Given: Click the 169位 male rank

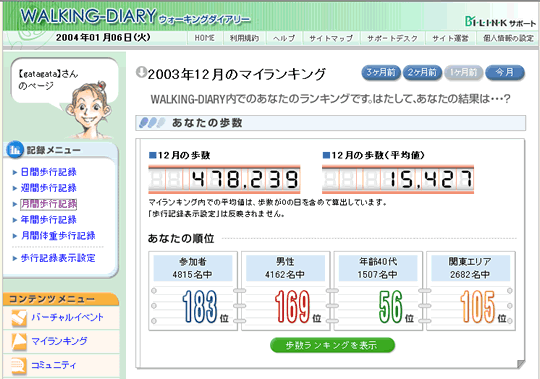Looking at the screenshot, I should click(298, 307).
